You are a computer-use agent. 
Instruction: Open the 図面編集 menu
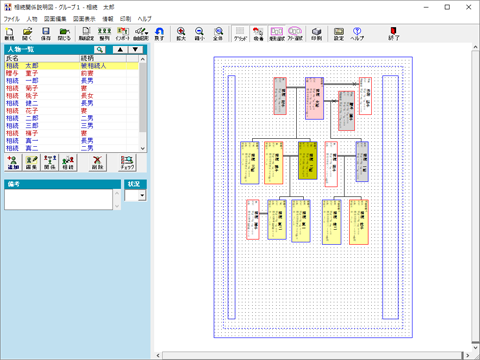[55, 19]
